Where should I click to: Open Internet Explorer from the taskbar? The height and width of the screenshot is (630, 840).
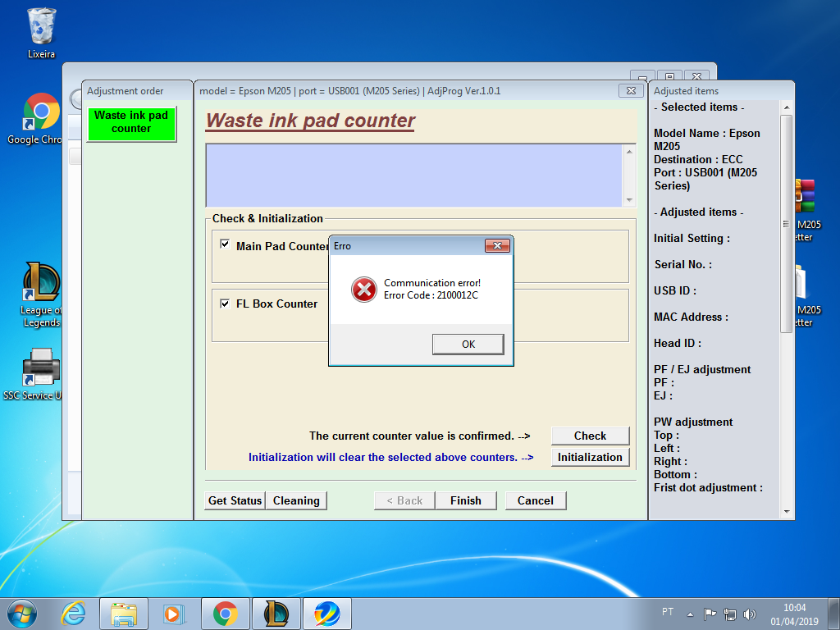coord(73,614)
